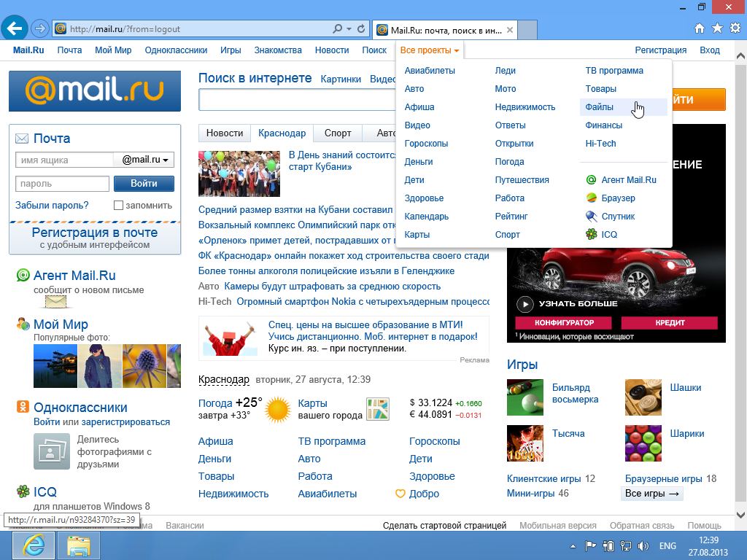This screenshot has width=747, height=560.
Task: Open the Тысяча game thumbnail
Action: [525, 443]
